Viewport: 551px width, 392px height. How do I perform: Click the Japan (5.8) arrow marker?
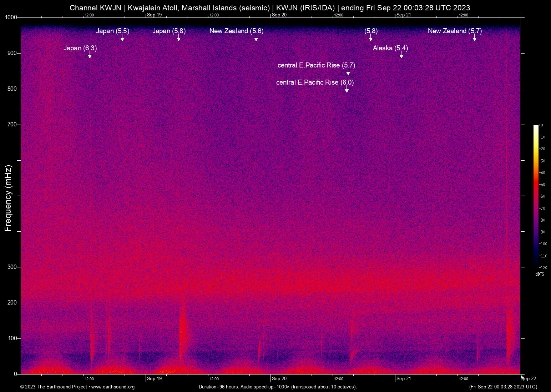(179, 37)
